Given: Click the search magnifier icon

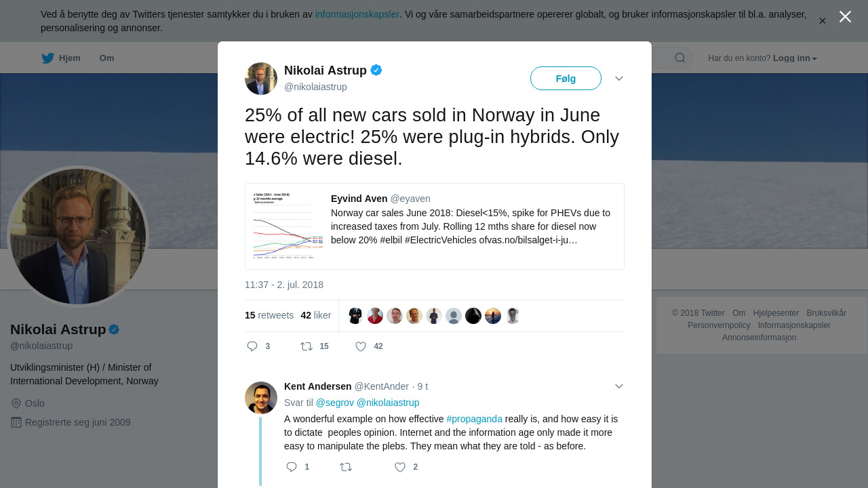Looking at the screenshot, I should coord(679,58).
